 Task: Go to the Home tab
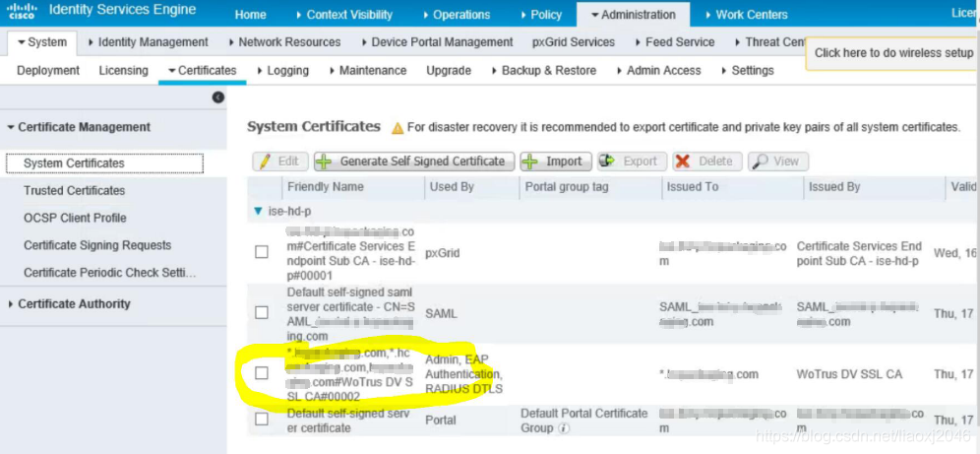tap(250, 15)
